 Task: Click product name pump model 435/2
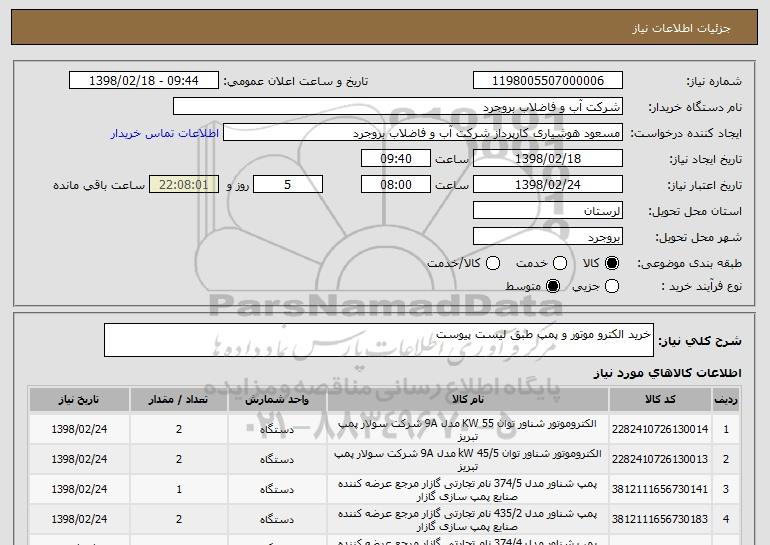(x=468, y=519)
